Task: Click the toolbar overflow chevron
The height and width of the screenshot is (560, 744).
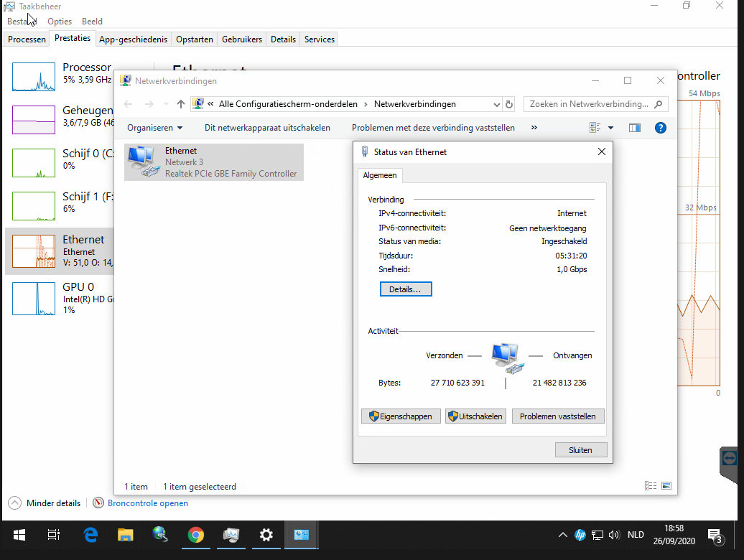Action: 533,127
